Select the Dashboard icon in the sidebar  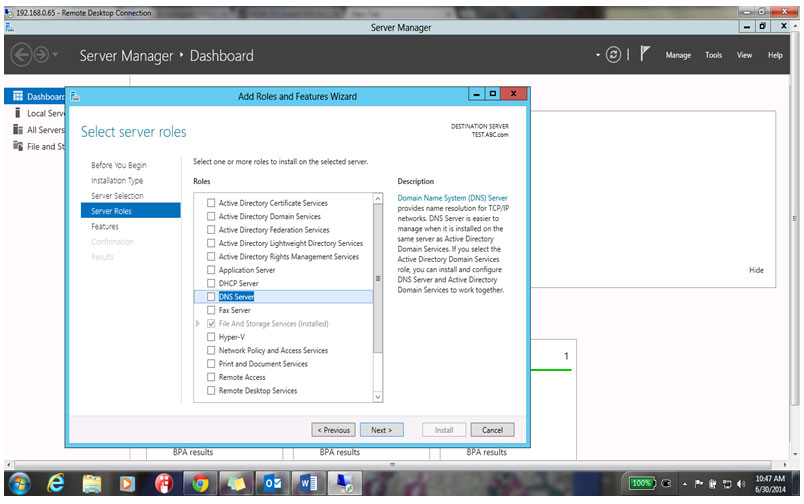[x=18, y=96]
